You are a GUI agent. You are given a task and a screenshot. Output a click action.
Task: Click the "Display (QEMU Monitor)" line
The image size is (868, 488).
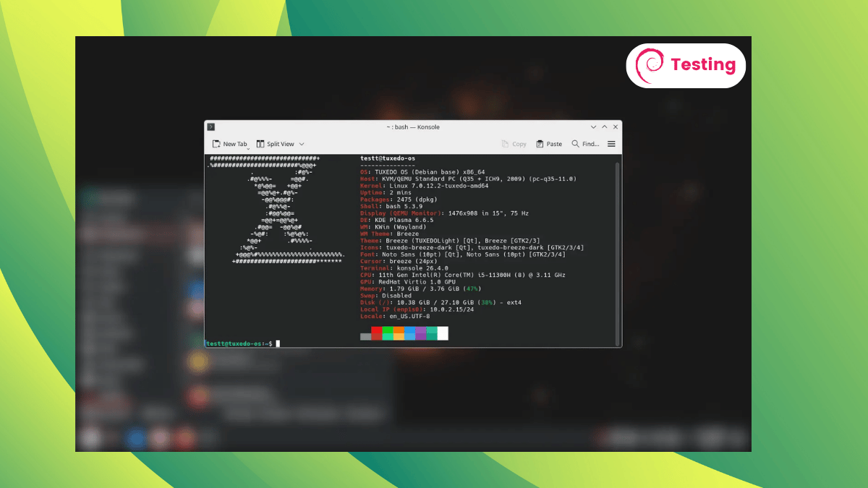(444, 213)
